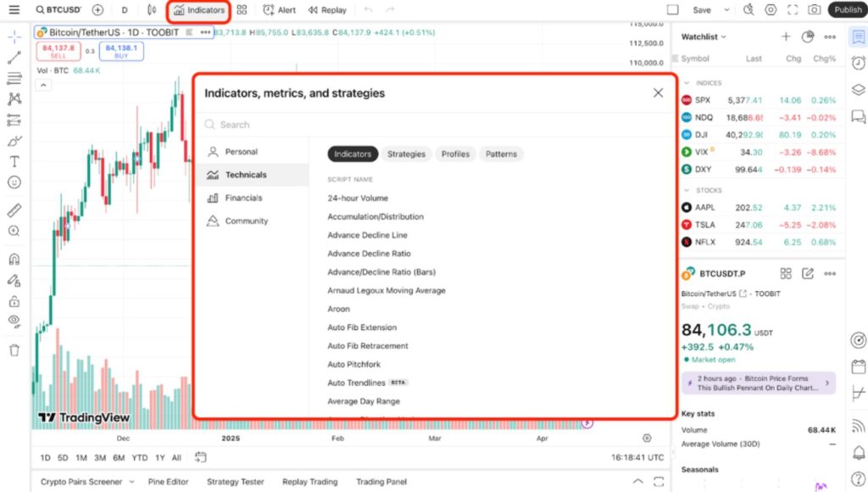
Task: Select the ruler measure tool
Action: 14,210
